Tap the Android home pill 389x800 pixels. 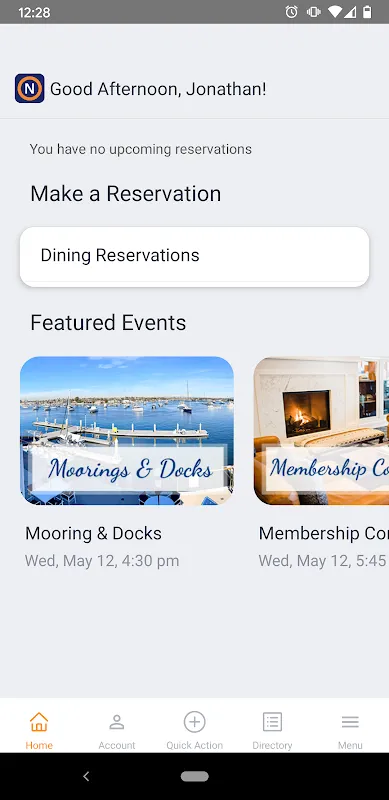click(x=194, y=777)
